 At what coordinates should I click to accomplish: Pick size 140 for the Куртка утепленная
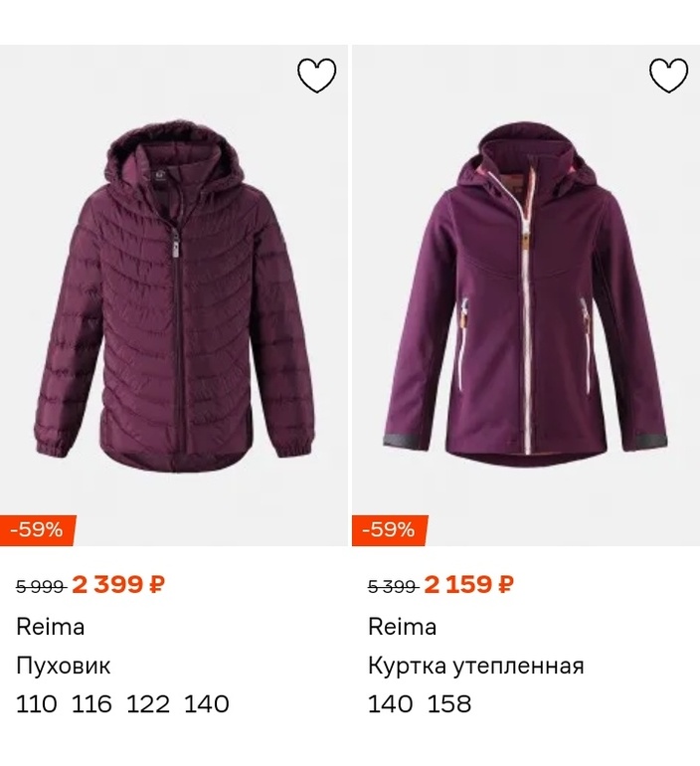point(390,704)
